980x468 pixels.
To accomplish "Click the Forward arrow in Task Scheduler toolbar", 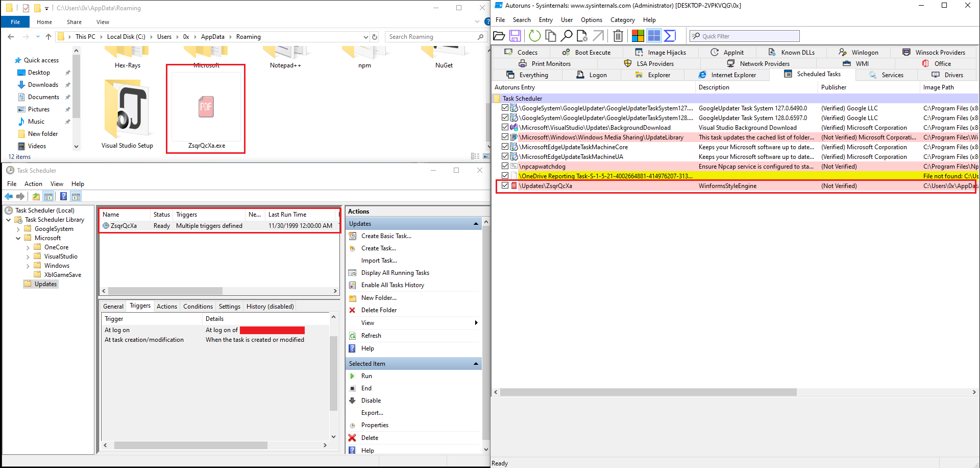I will [x=20, y=196].
